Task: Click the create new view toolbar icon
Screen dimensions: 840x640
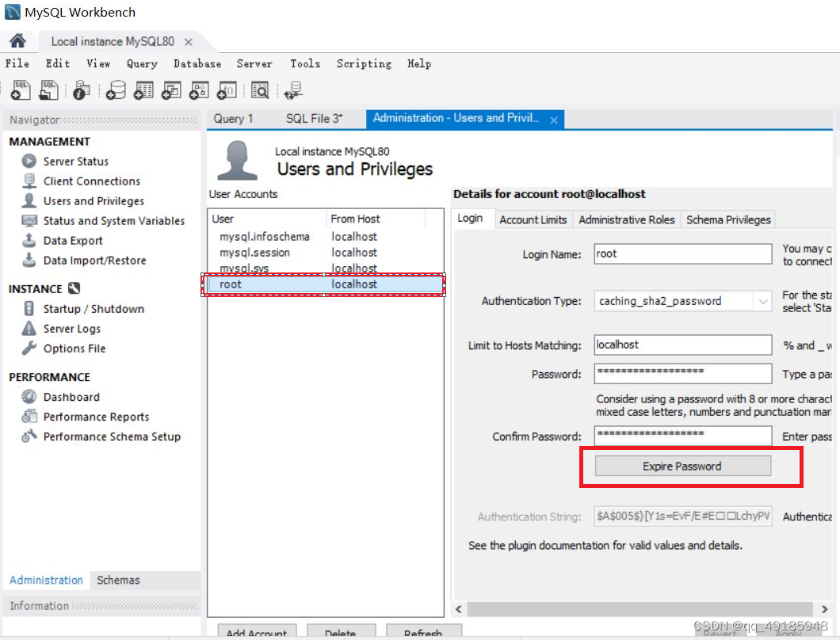Action: click(171, 90)
